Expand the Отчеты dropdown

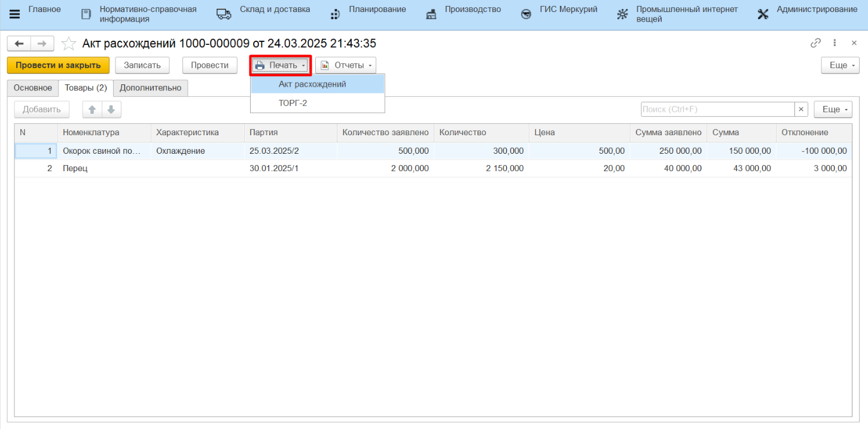(x=346, y=65)
